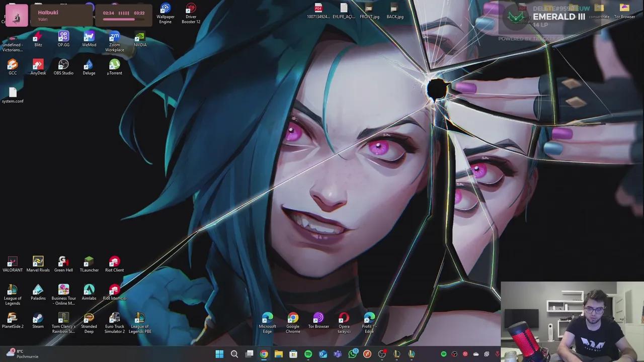Open the Microsoft Edge desktop shortcut

[267, 323]
